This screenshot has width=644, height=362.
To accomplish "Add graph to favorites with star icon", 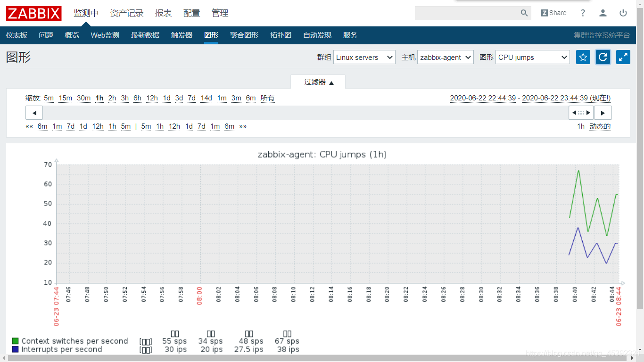I will pyautogui.click(x=583, y=57).
